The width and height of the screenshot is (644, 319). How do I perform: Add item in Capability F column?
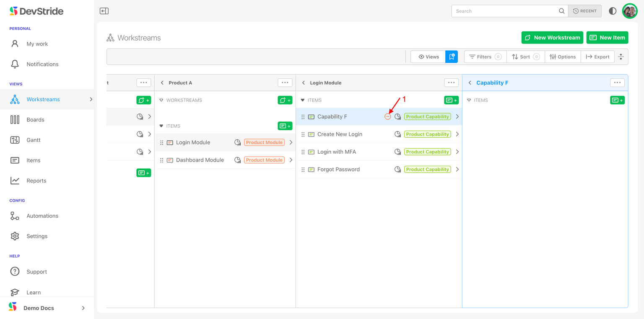coord(617,100)
